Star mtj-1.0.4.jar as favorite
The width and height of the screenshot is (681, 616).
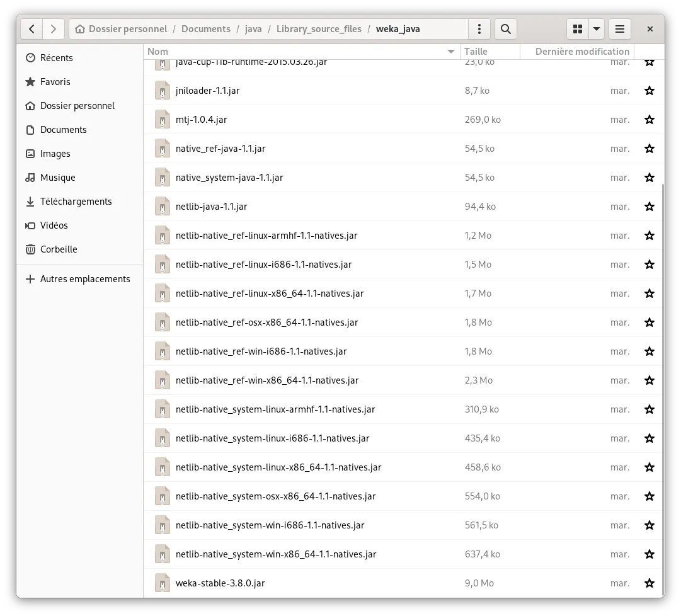pyautogui.click(x=649, y=119)
